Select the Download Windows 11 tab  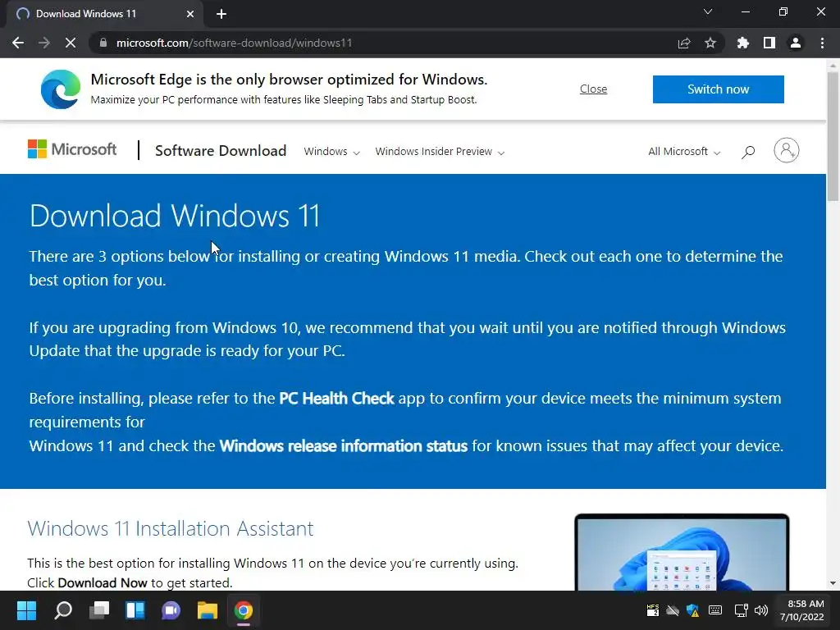click(104, 14)
